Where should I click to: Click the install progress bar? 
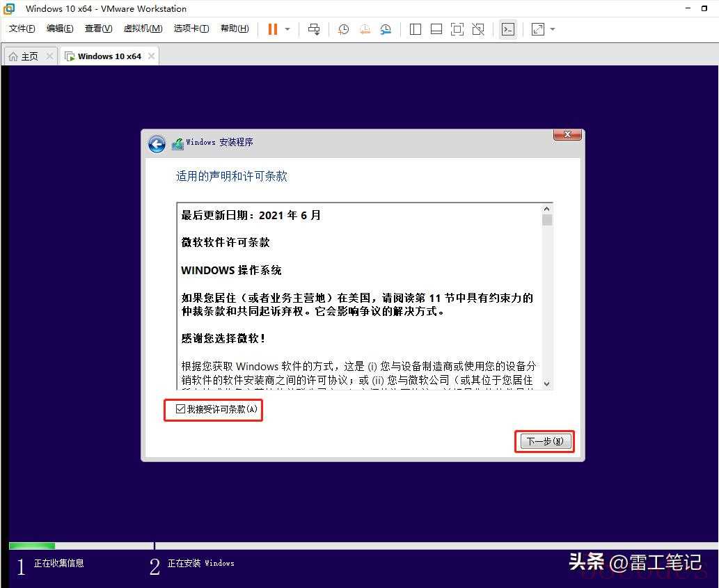pos(363,546)
